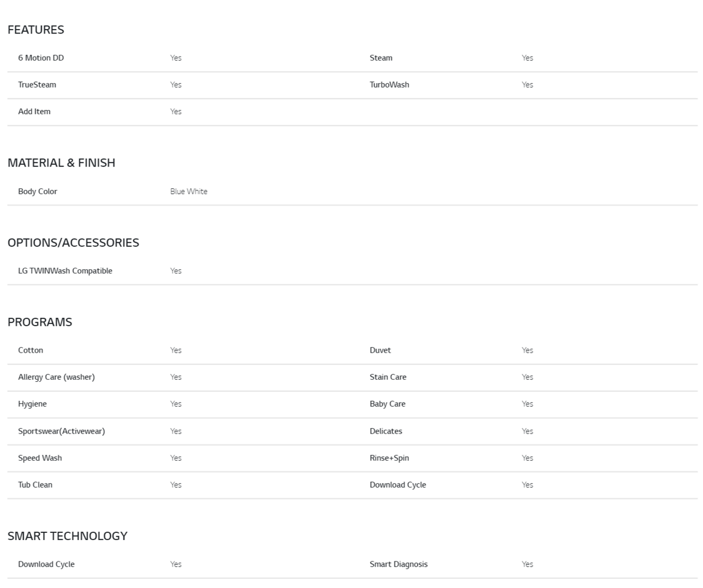703x588 pixels.
Task: Click the Baby Care program label
Action: click(x=387, y=404)
